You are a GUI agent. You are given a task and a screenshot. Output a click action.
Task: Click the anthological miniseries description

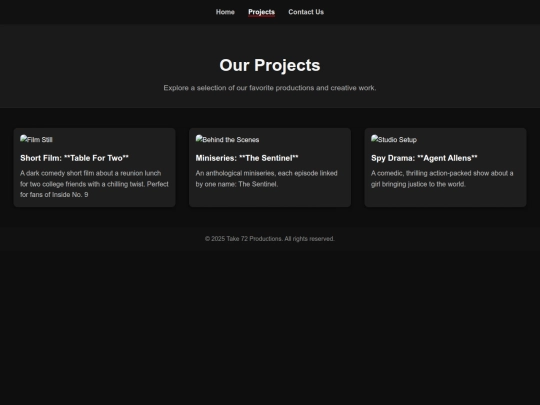point(267,179)
